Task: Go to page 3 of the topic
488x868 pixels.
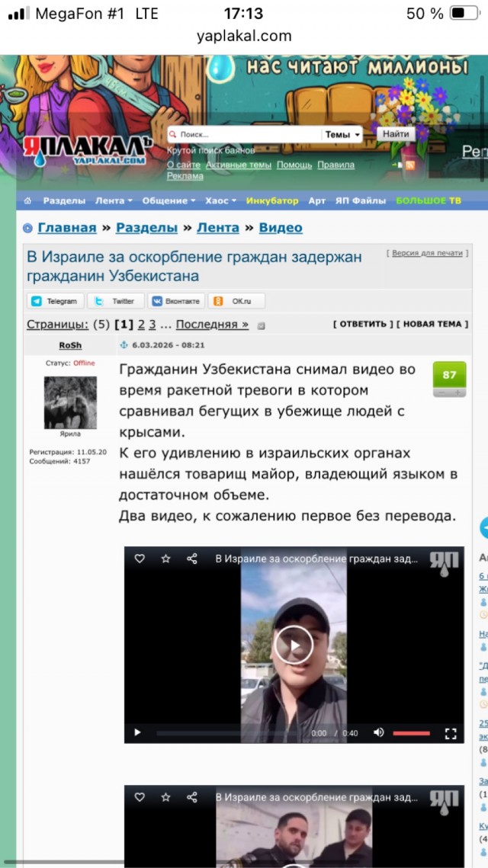Action: 152,325
